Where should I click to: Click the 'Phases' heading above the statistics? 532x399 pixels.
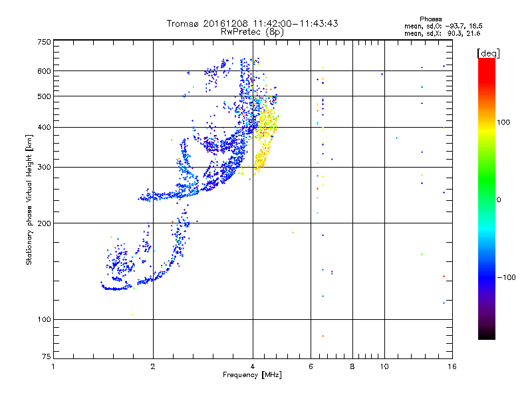click(x=430, y=19)
